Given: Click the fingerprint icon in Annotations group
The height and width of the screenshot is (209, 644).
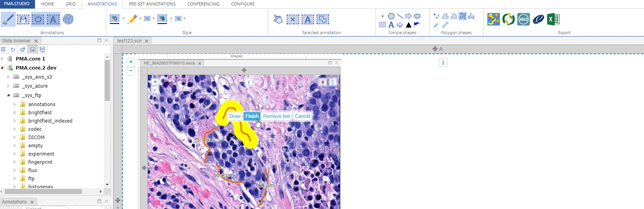Looking at the screenshot, I should 68,19.
